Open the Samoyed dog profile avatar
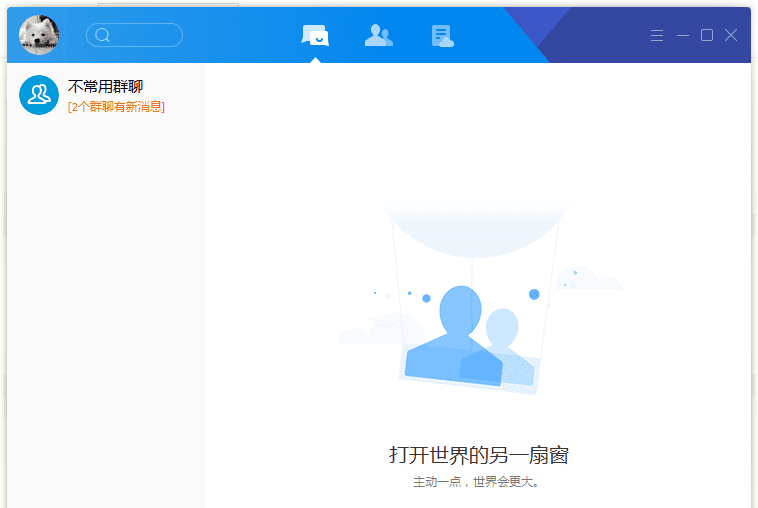 pyautogui.click(x=39, y=35)
